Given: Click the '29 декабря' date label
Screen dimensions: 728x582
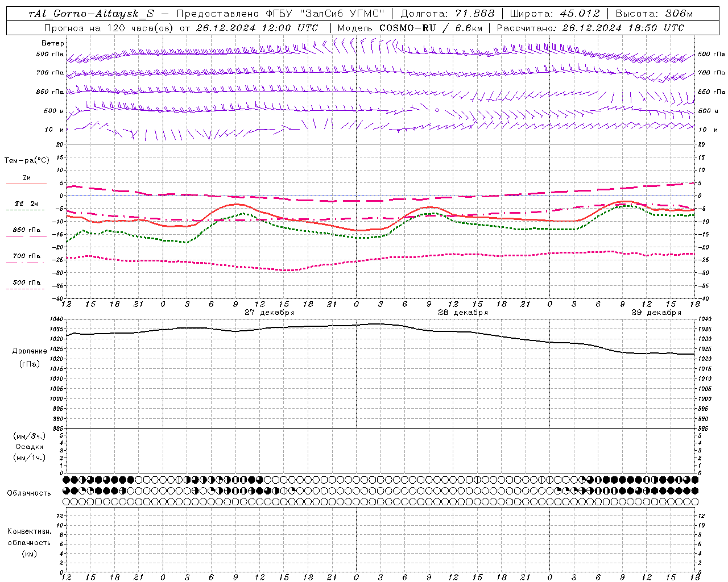Looking at the screenshot, I should click(x=656, y=313).
